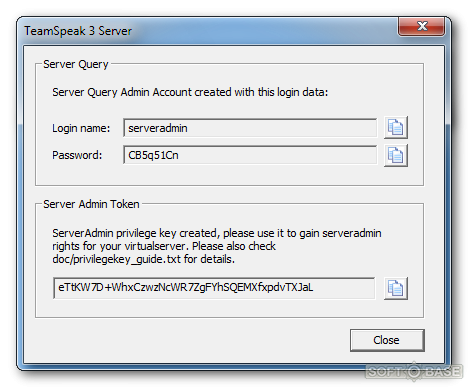The image size is (469, 388).
Task: Copy the server admin token to clipboard
Action: click(x=395, y=288)
